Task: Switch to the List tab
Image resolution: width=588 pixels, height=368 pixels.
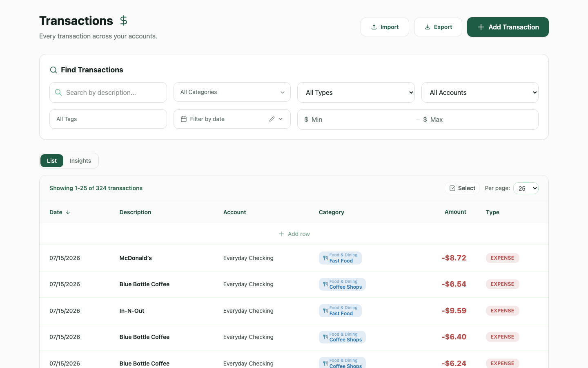Action: 52,161
